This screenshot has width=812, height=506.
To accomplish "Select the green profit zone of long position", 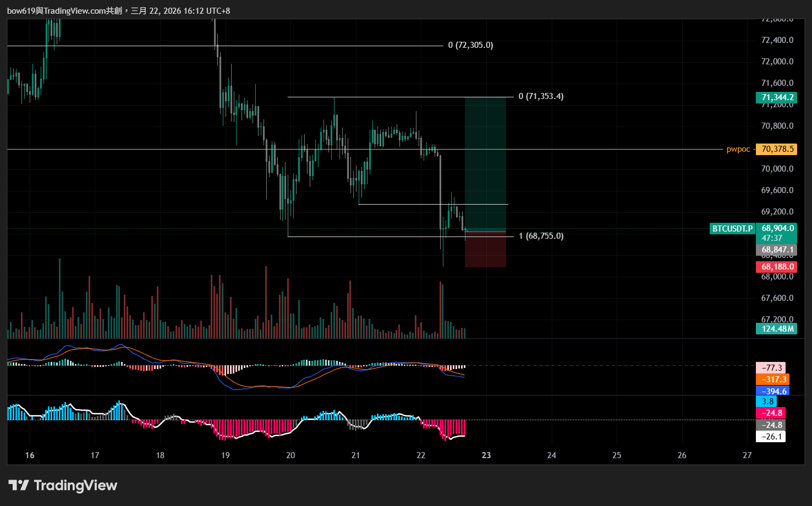I will pyautogui.click(x=485, y=163).
